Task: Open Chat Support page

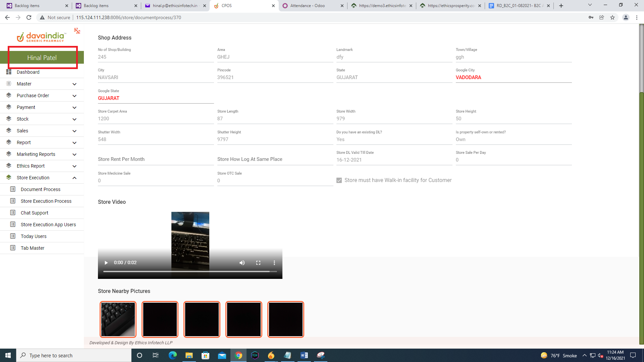Action: pos(35,213)
